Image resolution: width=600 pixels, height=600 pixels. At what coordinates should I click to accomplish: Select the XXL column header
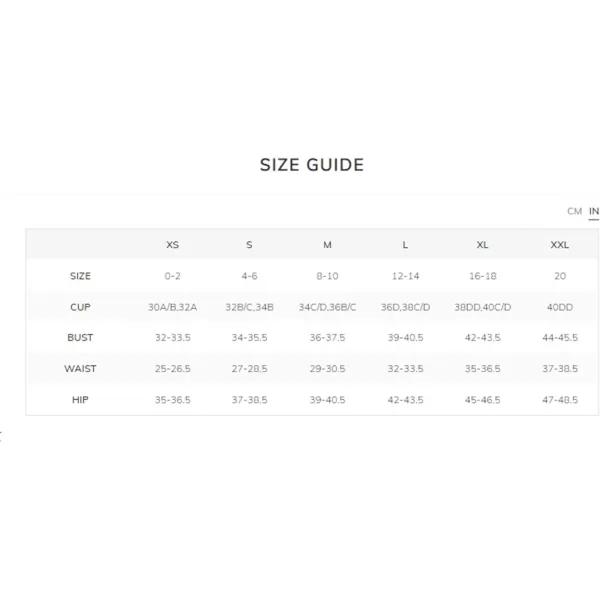tap(559, 245)
